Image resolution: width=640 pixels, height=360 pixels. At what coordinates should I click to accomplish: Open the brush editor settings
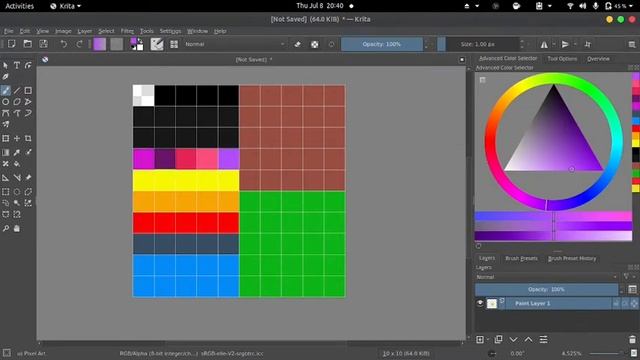click(x=157, y=44)
